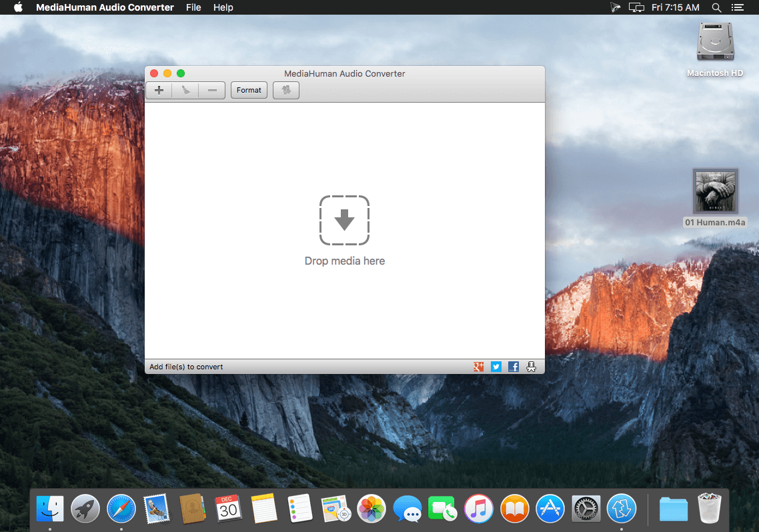Launch iTunes from the Dock
This screenshot has width=759, height=532.
coord(479,509)
